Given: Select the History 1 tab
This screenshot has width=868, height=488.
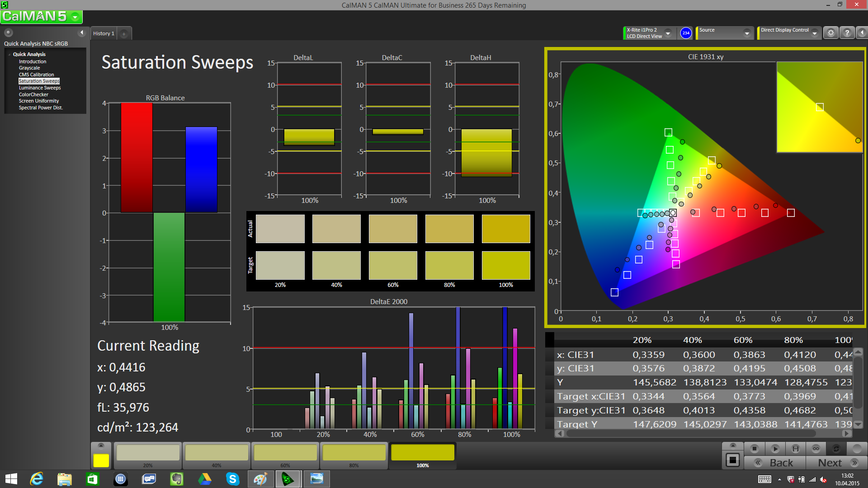Looking at the screenshot, I should [x=104, y=33].
